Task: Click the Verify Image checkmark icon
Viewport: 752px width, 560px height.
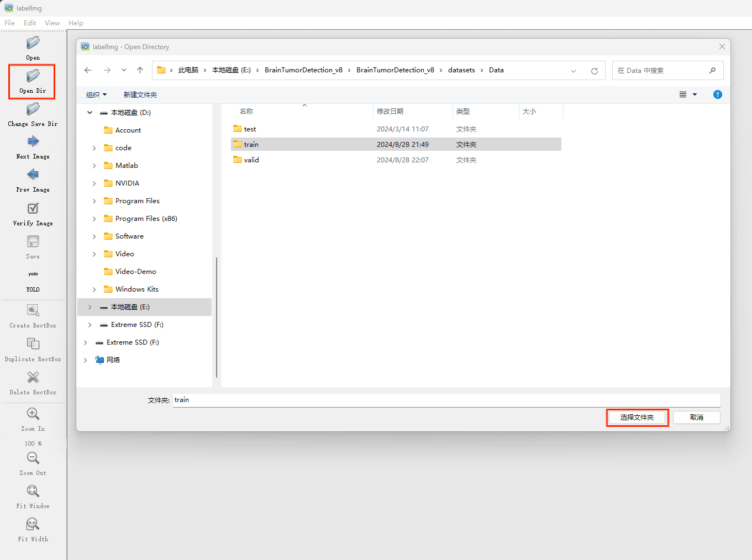Action: [33, 208]
